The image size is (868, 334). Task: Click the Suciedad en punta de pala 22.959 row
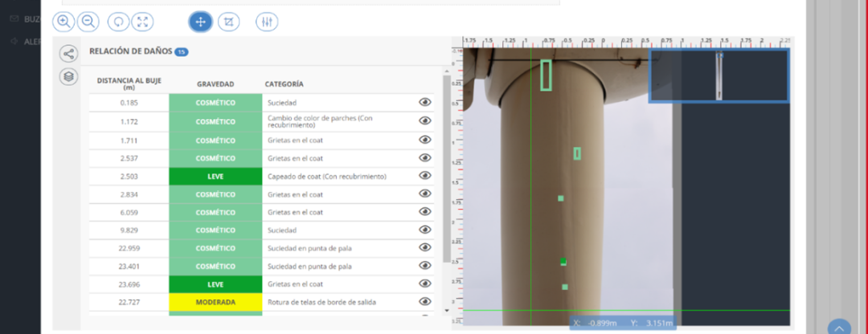338,248
